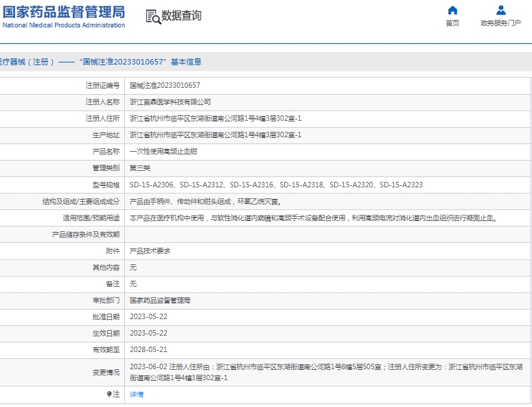This screenshot has height=407, width=532.
Task: Click the lightbulb icon beside 注
Action: tap(109, 394)
